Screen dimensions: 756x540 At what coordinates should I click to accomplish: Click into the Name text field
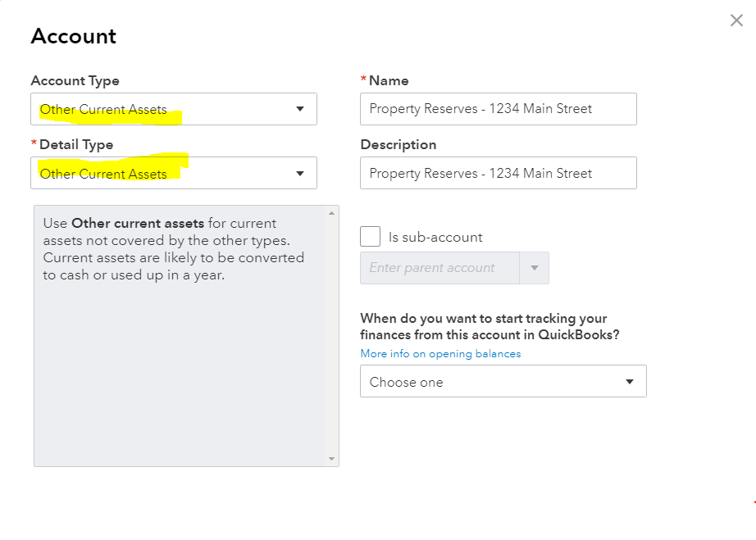pyautogui.click(x=498, y=108)
